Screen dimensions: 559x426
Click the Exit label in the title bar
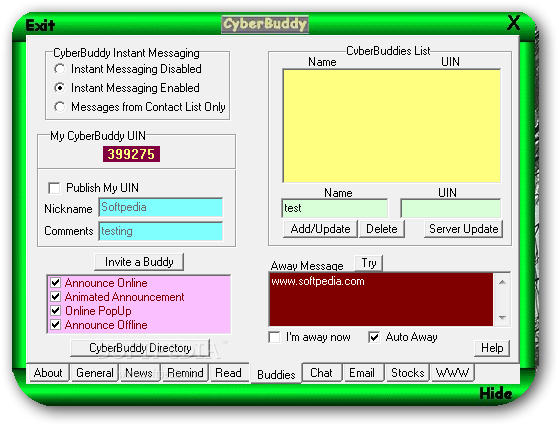click(40, 25)
